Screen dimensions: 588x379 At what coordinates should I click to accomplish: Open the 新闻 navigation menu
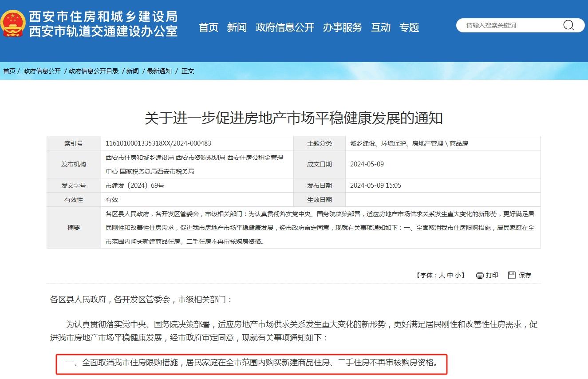click(x=237, y=28)
